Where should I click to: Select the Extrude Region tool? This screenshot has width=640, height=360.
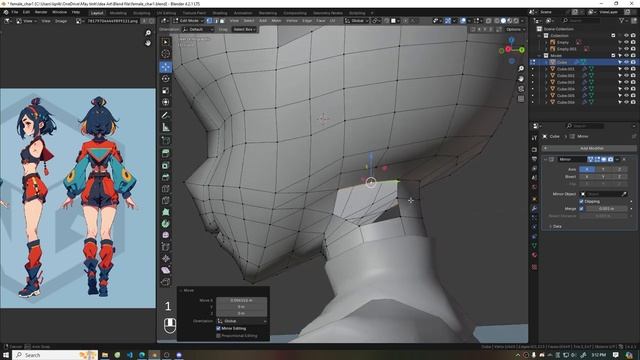click(x=165, y=153)
